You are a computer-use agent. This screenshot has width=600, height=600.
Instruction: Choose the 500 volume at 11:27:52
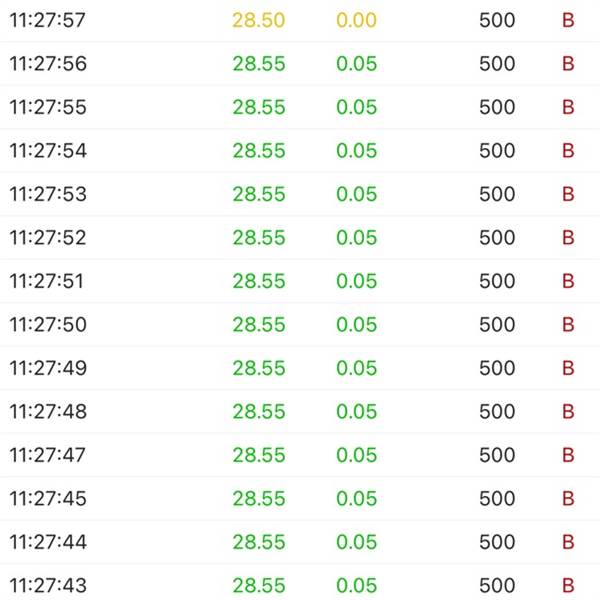(497, 238)
